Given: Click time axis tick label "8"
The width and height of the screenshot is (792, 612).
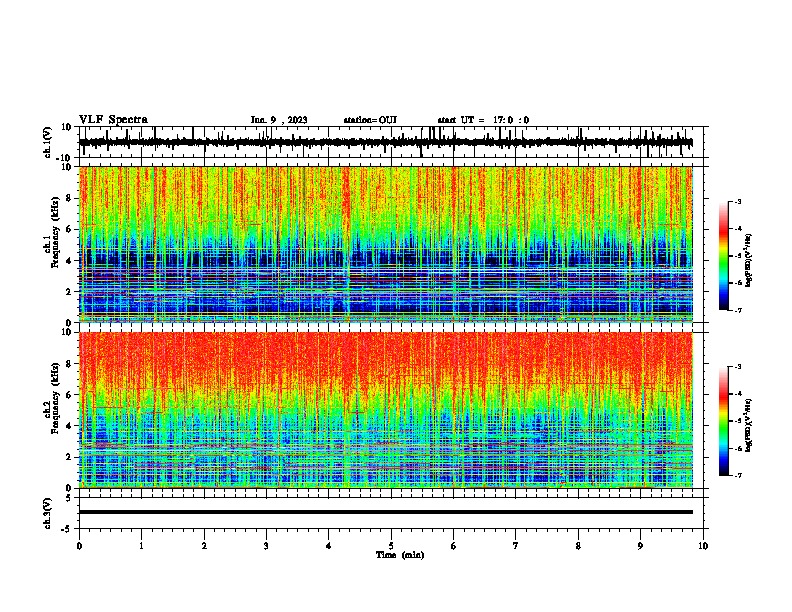Looking at the screenshot, I should click(578, 546).
